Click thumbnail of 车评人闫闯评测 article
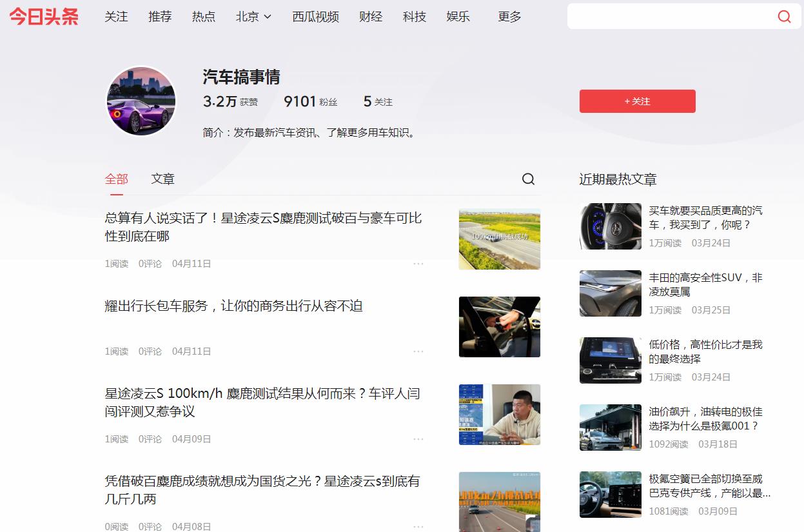 tap(500, 415)
